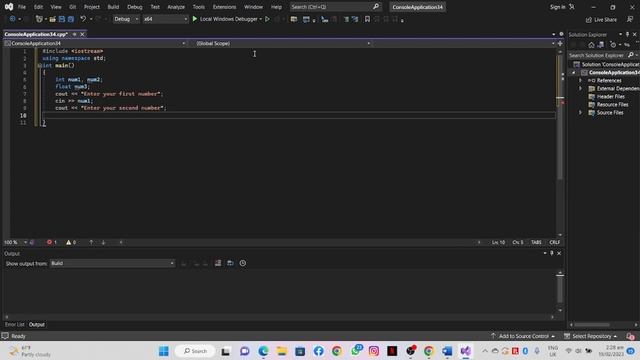The width and height of the screenshot is (640, 360).
Task: Open the Local Windows Debugger dropdown arrow
Action: coord(260,19)
